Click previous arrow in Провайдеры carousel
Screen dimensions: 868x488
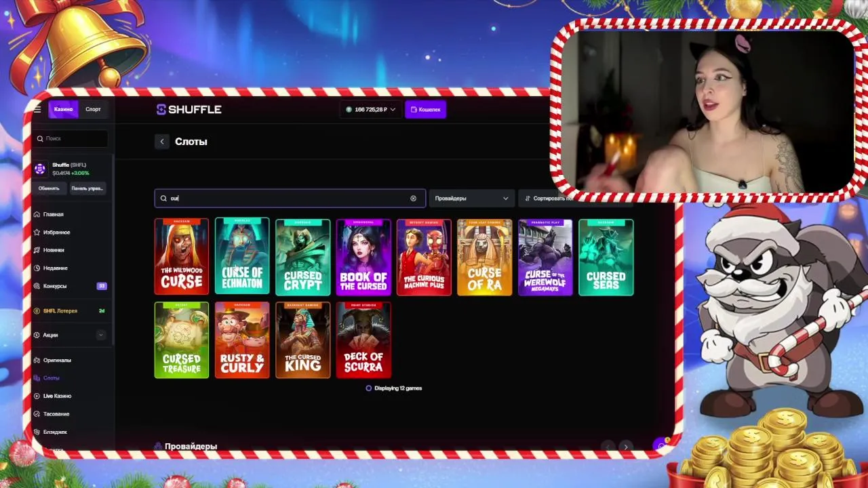coord(608,446)
